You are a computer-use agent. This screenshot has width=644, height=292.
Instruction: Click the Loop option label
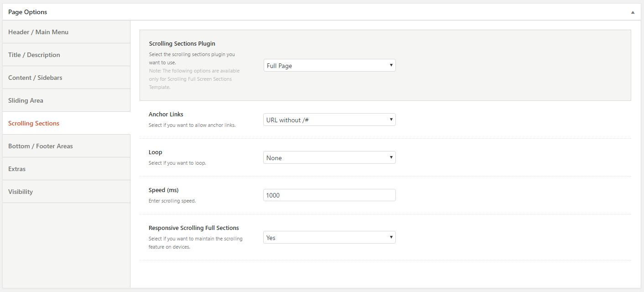point(156,152)
